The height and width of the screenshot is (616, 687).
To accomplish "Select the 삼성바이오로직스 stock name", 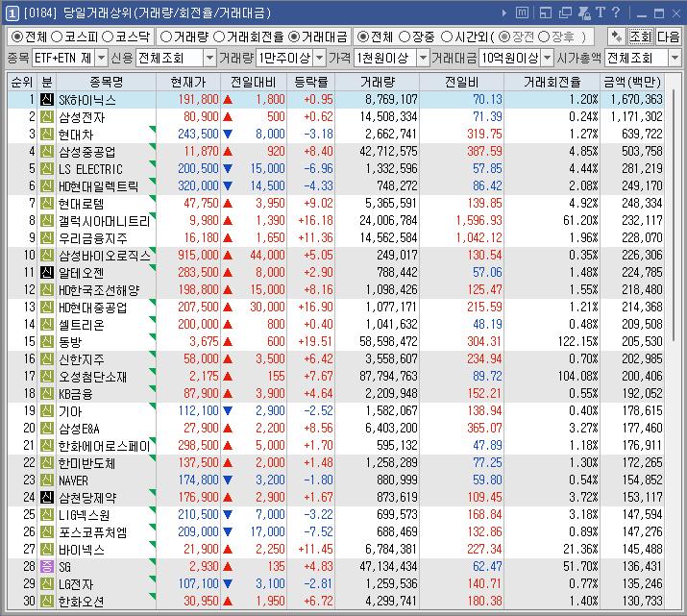I will (x=105, y=256).
